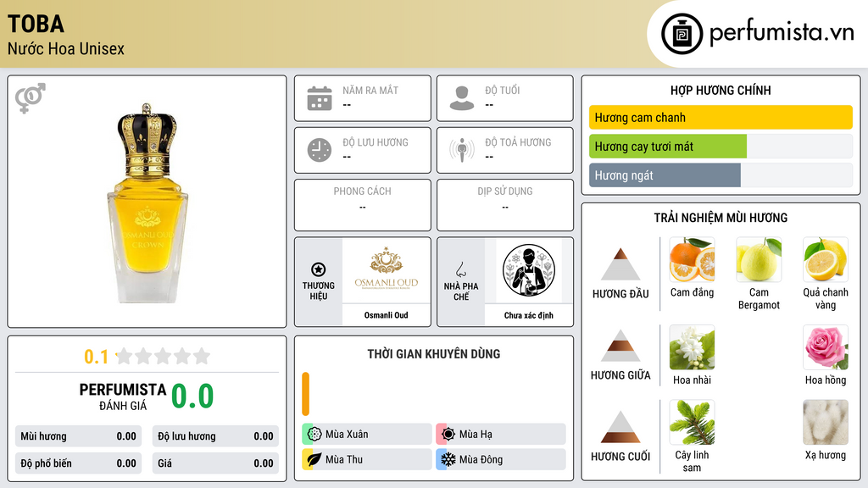The height and width of the screenshot is (488, 868).
Task: Click the orange recommended-time bar
Action: (x=305, y=394)
